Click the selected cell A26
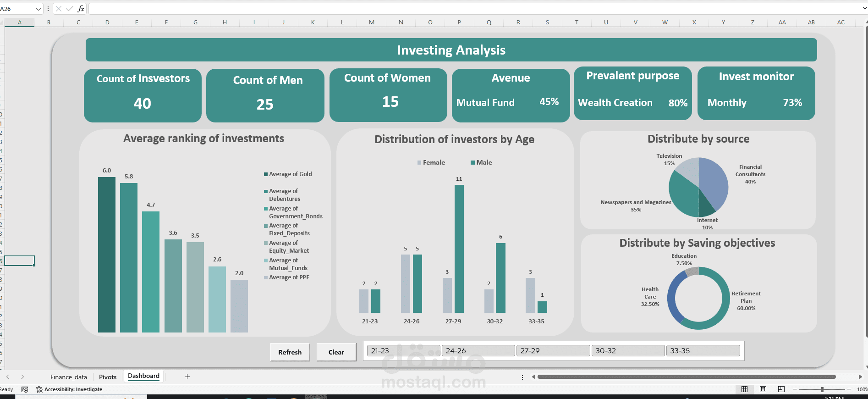868x399 pixels. click(20, 260)
